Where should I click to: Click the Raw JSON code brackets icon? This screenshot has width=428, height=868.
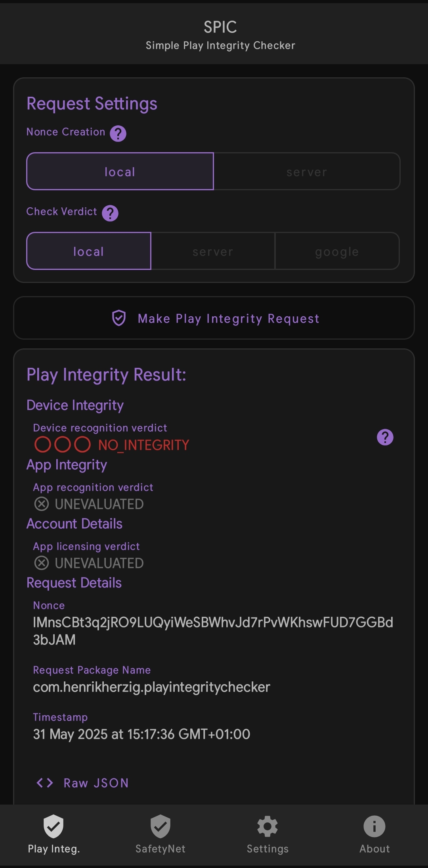(x=45, y=783)
